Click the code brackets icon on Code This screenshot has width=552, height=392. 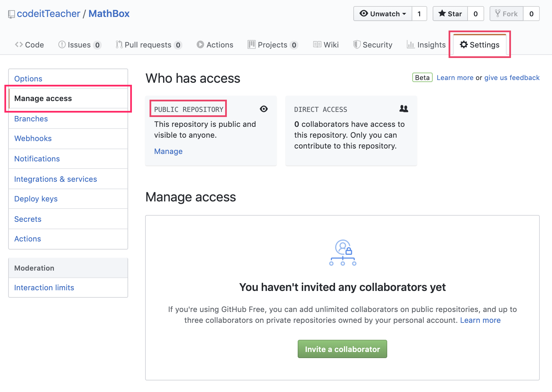[19, 44]
